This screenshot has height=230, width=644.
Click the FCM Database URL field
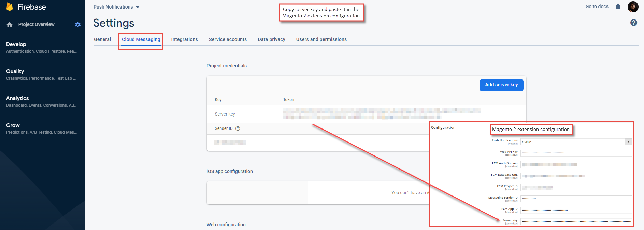pyautogui.click(x=576, y=176)
